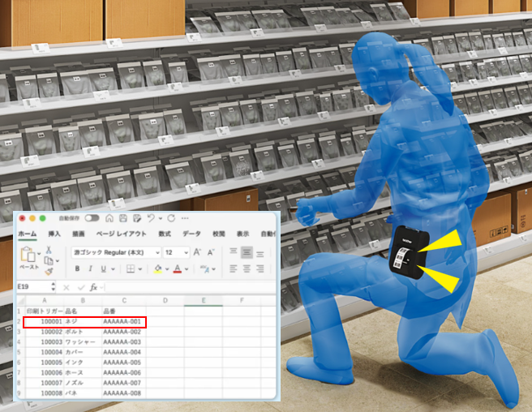Viewport: 532px width, 412px height.
Task: Switch to the ホーム tab
Action: [28, 234]
